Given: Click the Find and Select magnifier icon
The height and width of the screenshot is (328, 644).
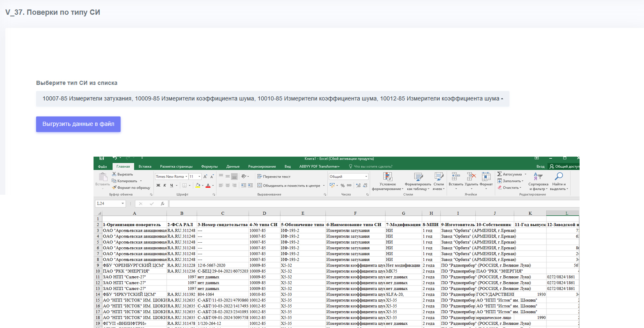Looking at the screenshot, I should point(559,176).
